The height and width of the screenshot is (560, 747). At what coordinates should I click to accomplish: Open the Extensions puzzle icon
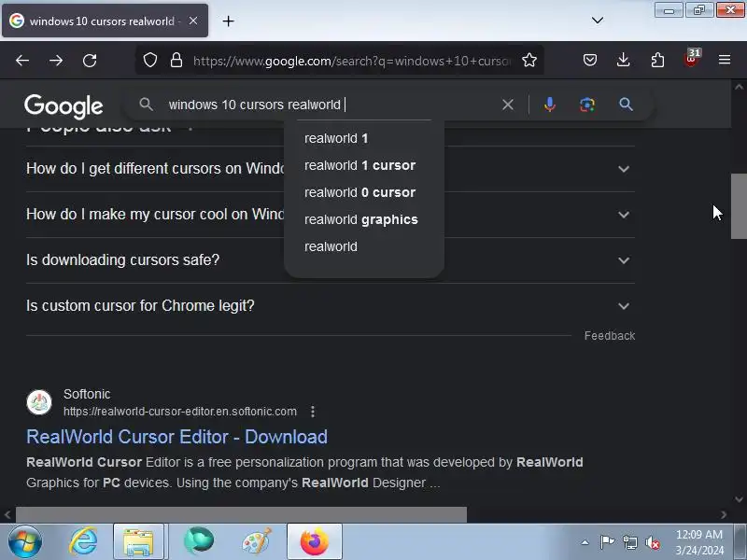pos(657,60)
